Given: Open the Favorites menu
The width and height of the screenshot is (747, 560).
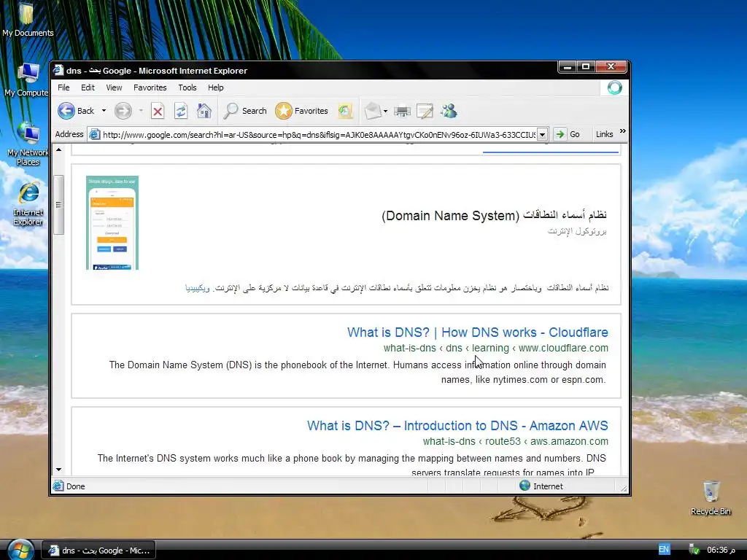Looking at the screenshot, I should pos(150,87).
